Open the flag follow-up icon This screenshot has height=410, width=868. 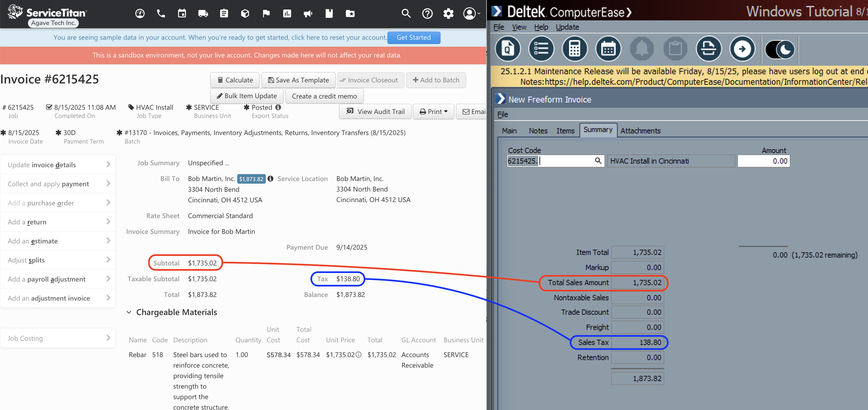pos(266,13)
